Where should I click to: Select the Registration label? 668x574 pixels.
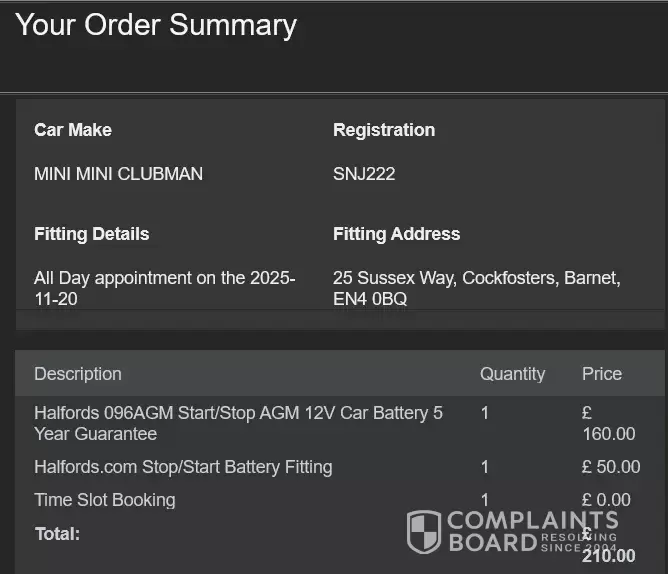coord(384,130)
